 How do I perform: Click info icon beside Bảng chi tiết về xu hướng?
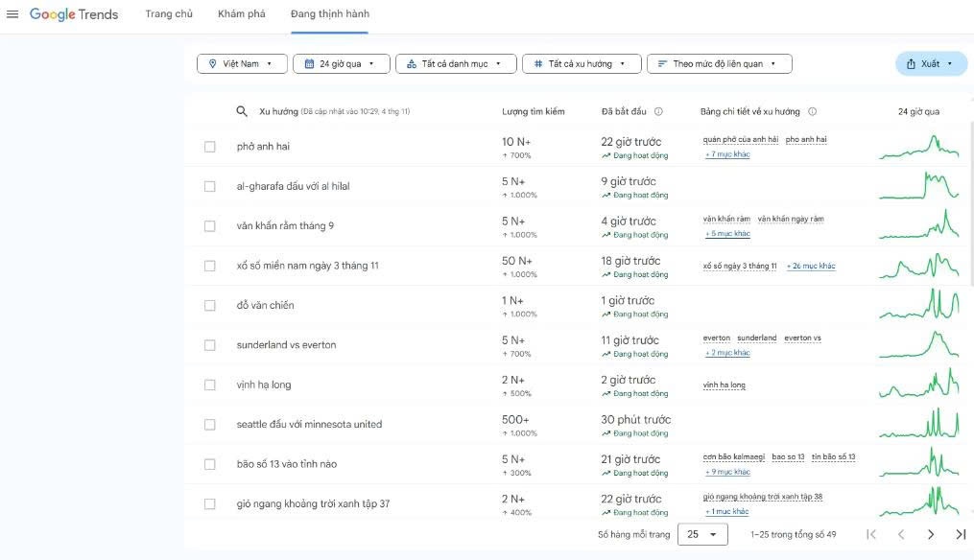(812, 111)
